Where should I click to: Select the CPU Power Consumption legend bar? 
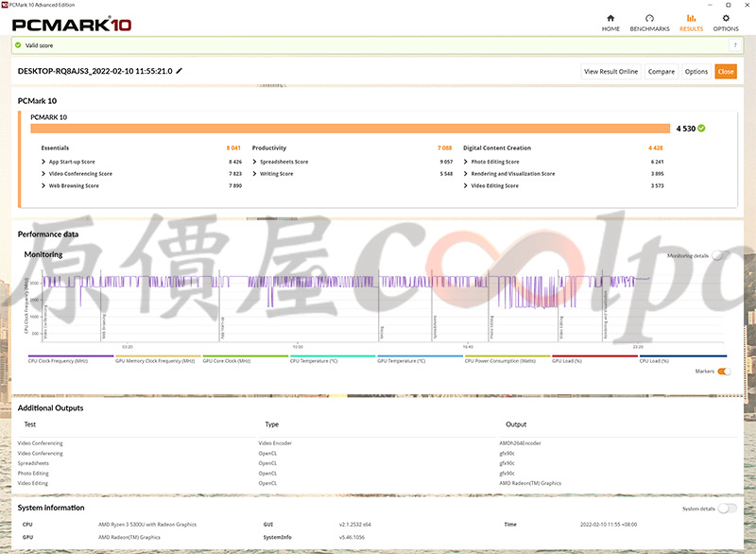(507, 355)
